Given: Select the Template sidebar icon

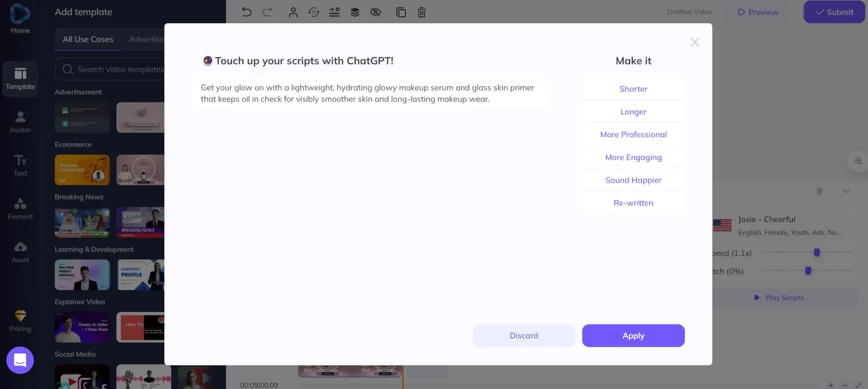Looking at the screenshot, I should tap(20, 79).
